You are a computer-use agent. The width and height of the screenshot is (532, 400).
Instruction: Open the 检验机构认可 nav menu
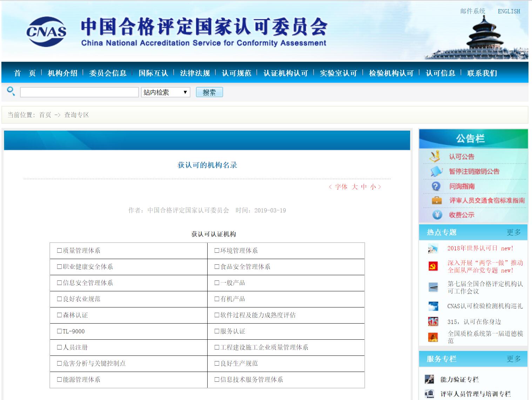pyautogui.click(x=391, y=73)
